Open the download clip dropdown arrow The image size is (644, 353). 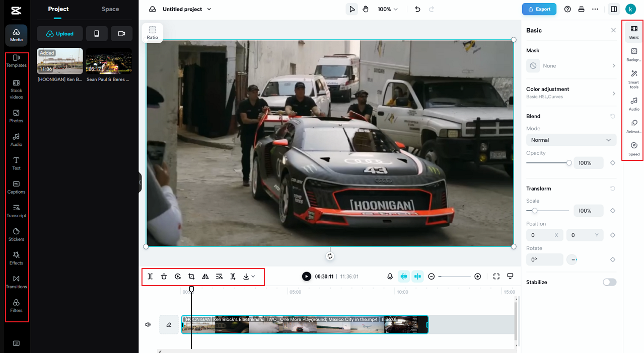[253, 277]
